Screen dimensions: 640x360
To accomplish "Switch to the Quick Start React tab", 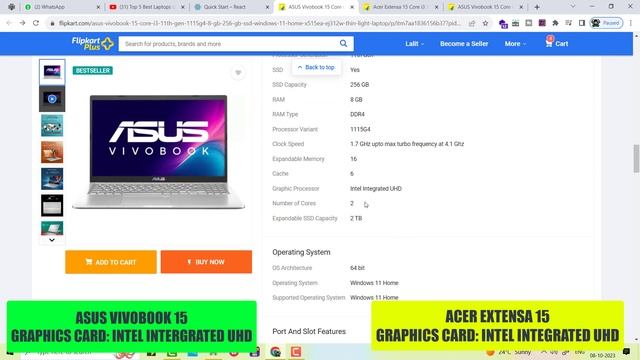I will tap(231, 7).
